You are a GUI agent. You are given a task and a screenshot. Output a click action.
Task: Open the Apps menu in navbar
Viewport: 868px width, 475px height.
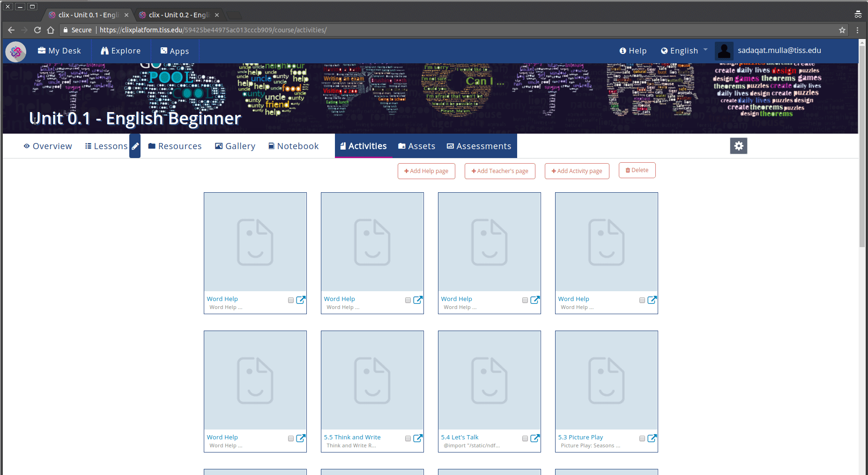(175, 51)
